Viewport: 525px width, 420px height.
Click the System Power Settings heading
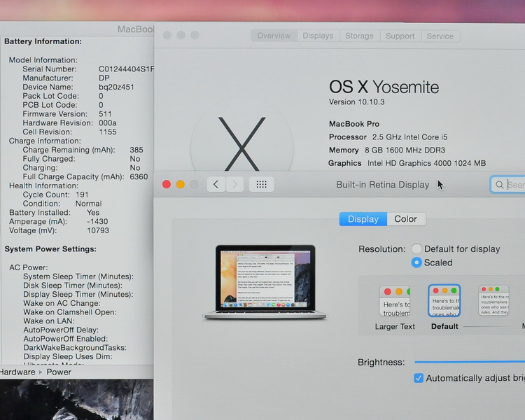(x=50, y=249)
